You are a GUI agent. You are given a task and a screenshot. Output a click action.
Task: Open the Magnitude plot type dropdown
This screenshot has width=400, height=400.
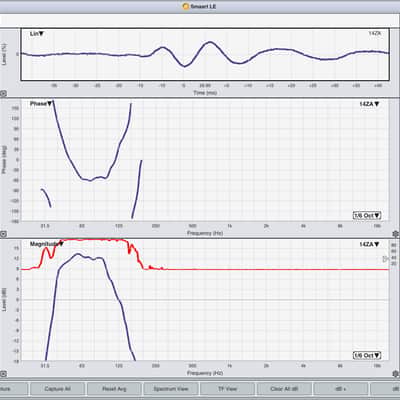[46, 244]
